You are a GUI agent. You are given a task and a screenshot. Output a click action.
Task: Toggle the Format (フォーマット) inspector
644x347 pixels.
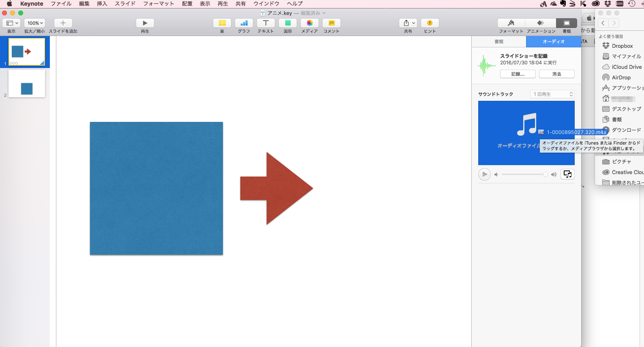[x=511, y=23]
